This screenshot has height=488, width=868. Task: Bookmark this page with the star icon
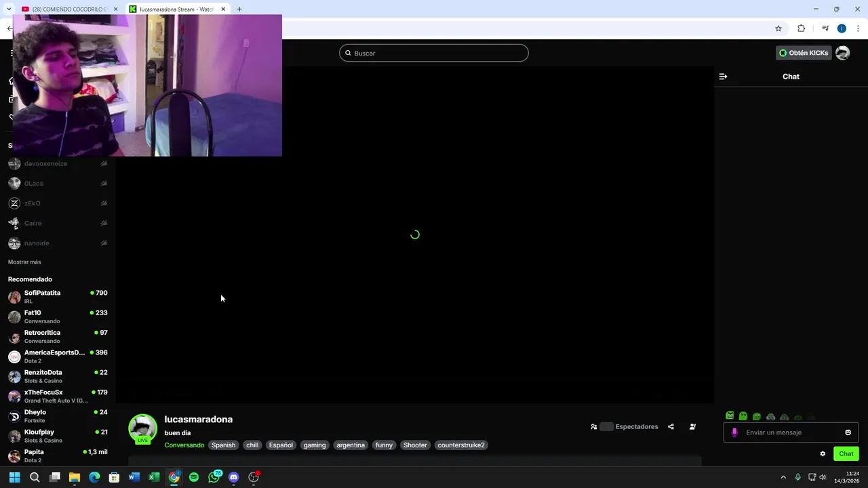[x=778, y=28]
